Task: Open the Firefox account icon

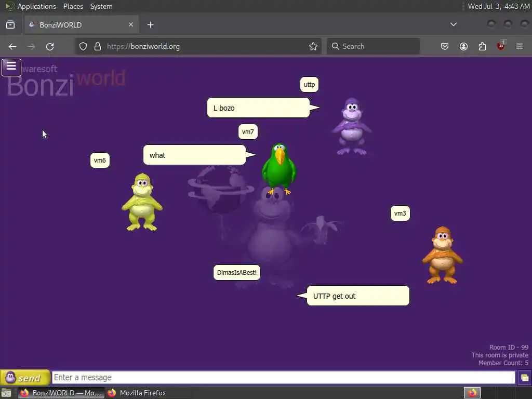Action: point(463,46)
